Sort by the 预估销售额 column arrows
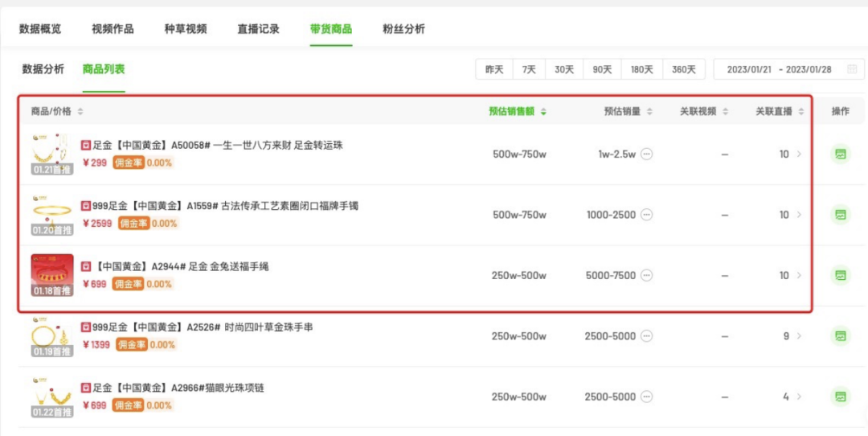This screenshot has height=436, width=868. tap(544, 112)
